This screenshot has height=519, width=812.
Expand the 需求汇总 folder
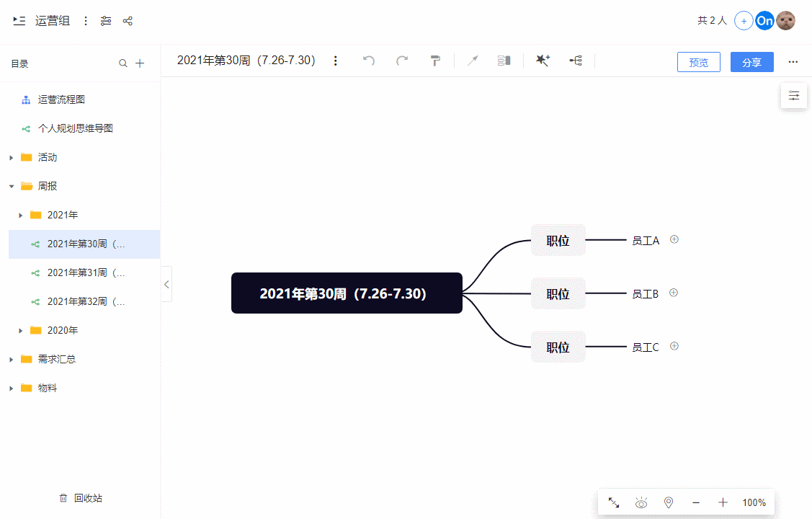11,360
